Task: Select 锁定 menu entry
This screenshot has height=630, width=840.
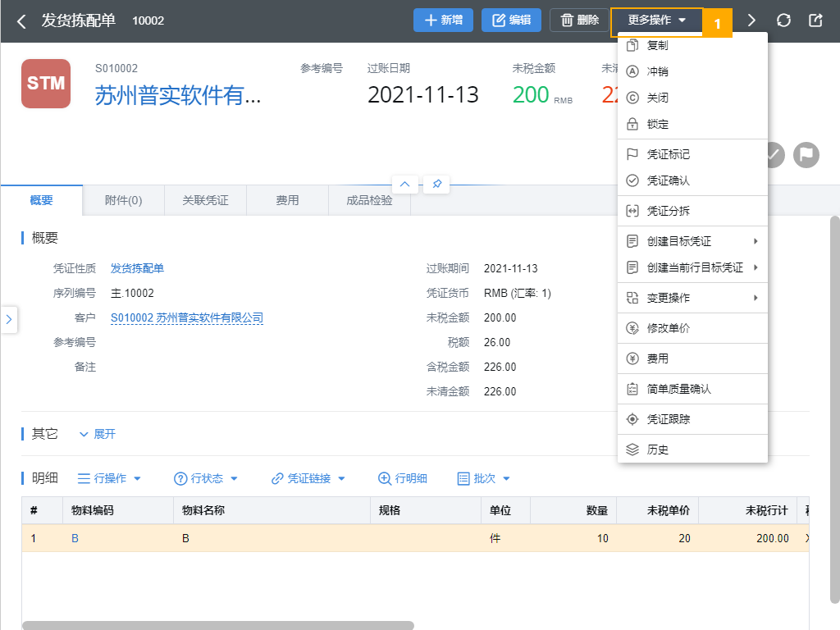Action: (x=692, y=125)
